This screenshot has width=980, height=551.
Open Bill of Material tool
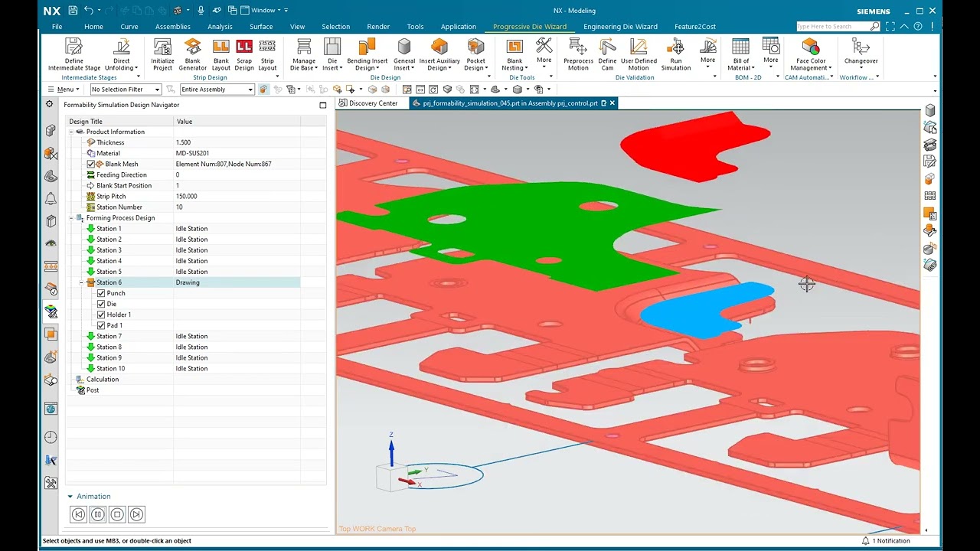pos(741,54)
